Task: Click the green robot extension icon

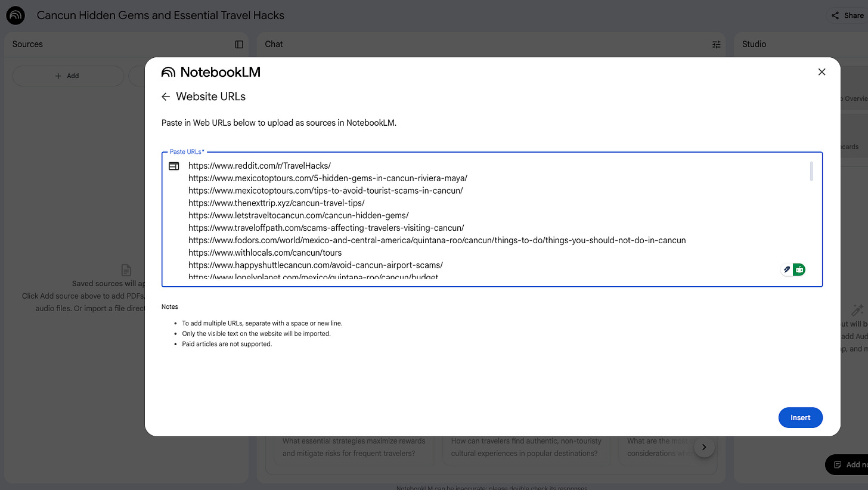Action: [799, 269]
